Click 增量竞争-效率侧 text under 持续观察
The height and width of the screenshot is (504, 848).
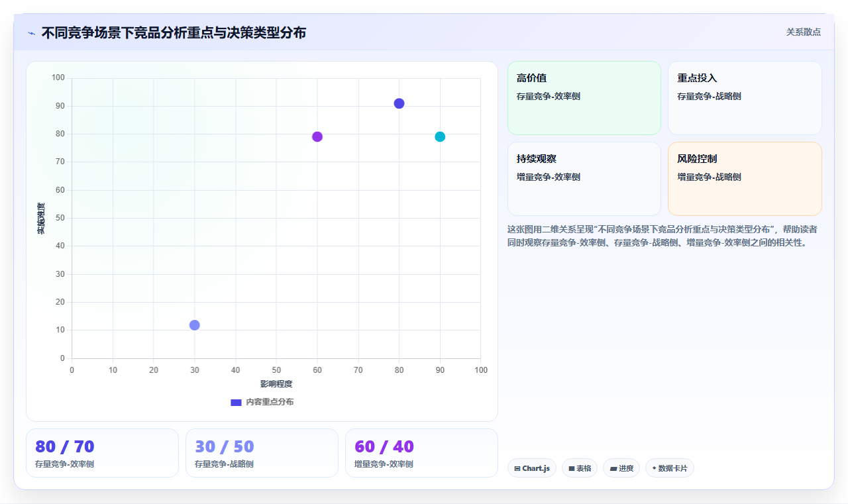pyautogui.click(x=549, y=177)
